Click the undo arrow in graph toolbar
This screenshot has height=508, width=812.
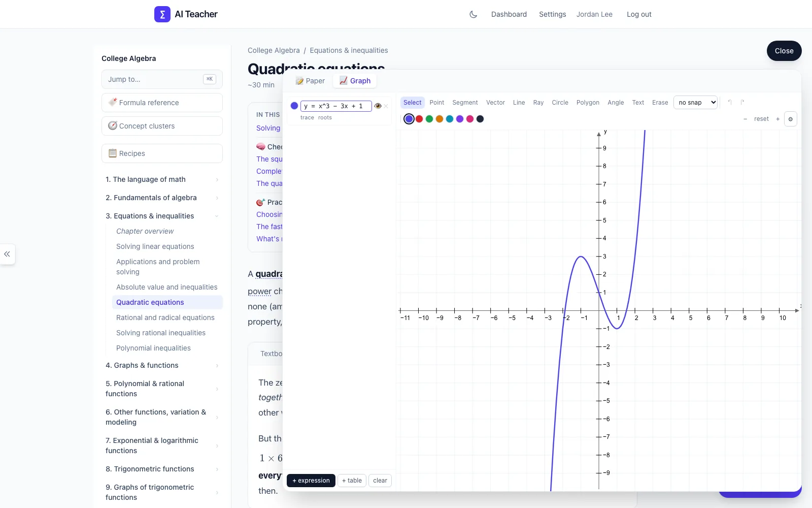[730, 102]
